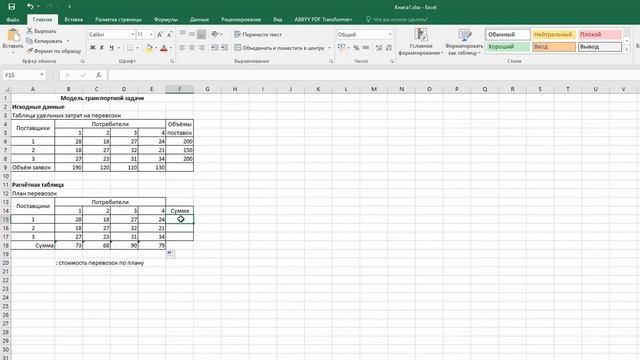
Task: Click Копировать (Copy)
Action: 44,41
